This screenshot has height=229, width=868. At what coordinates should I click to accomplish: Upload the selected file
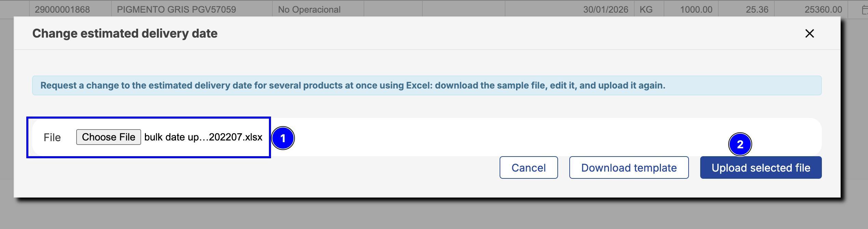[x=761, y=167]
